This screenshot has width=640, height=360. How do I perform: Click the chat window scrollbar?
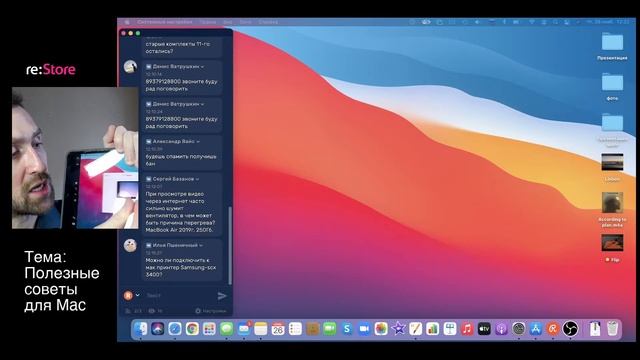tap(230, 246)
